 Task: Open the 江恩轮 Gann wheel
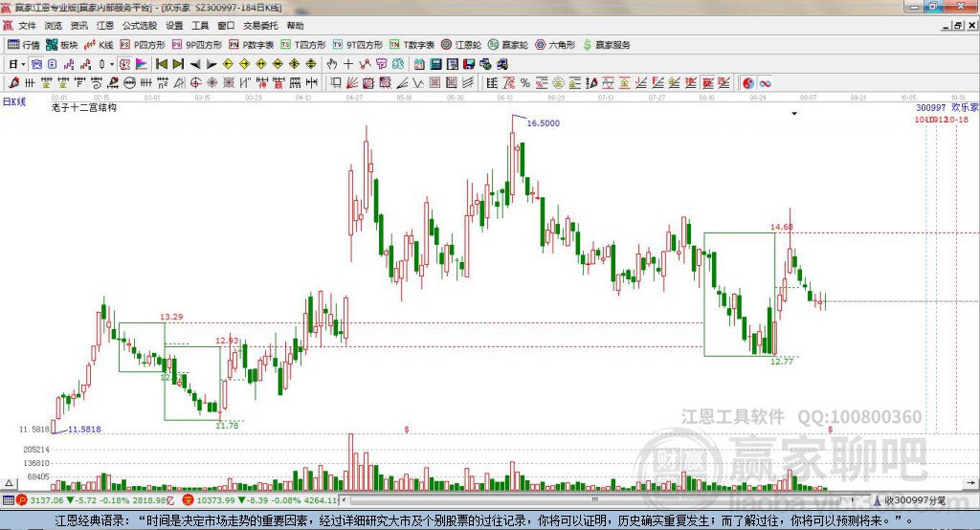[461, 45]
